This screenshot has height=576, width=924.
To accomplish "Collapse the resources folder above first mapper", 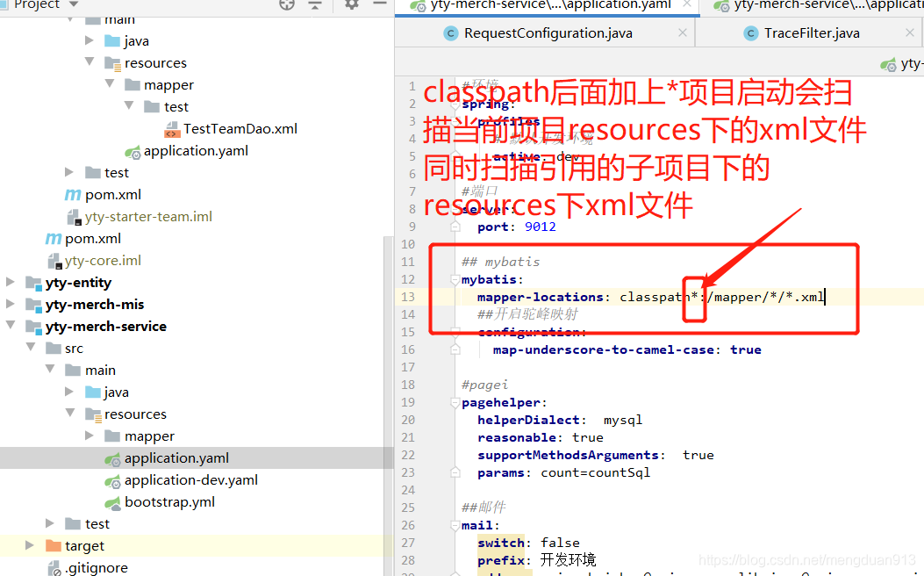I will point(90,61).
